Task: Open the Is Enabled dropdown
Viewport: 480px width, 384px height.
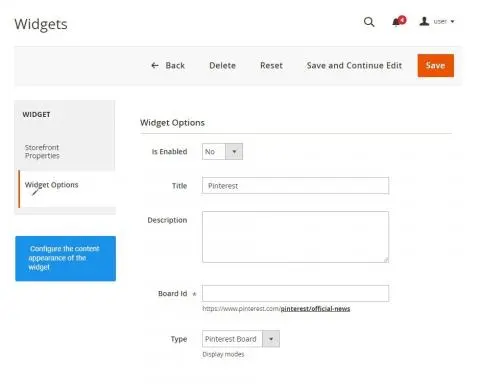Action: click(x=222, y=152)
